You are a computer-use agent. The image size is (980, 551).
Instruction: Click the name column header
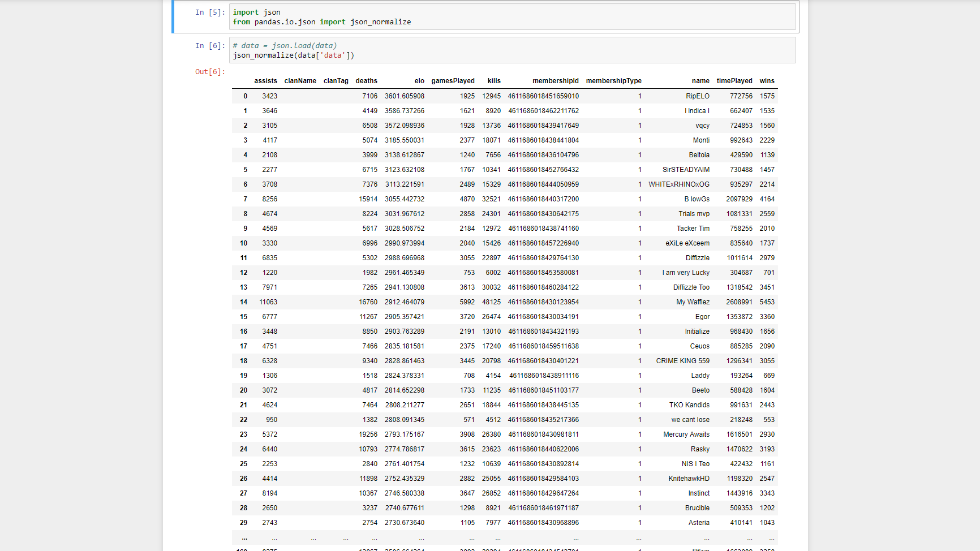[700, 81]
